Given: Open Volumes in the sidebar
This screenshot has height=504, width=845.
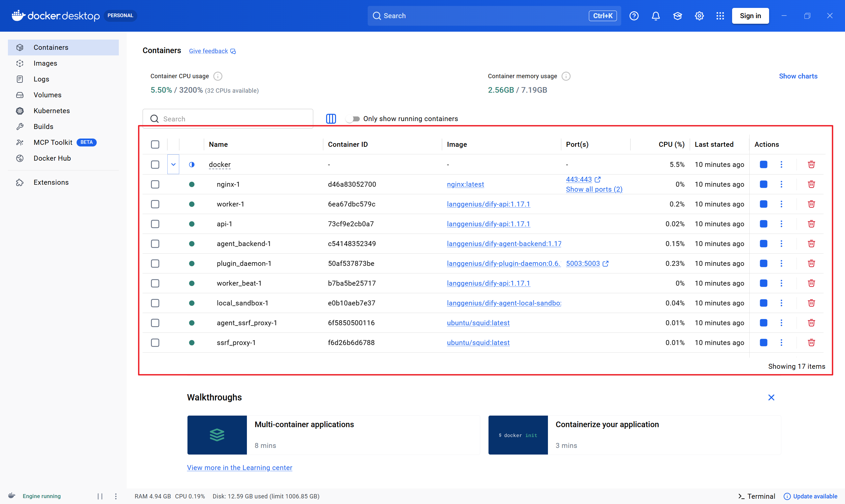Looking at the screenshot, I should [63, 95].
